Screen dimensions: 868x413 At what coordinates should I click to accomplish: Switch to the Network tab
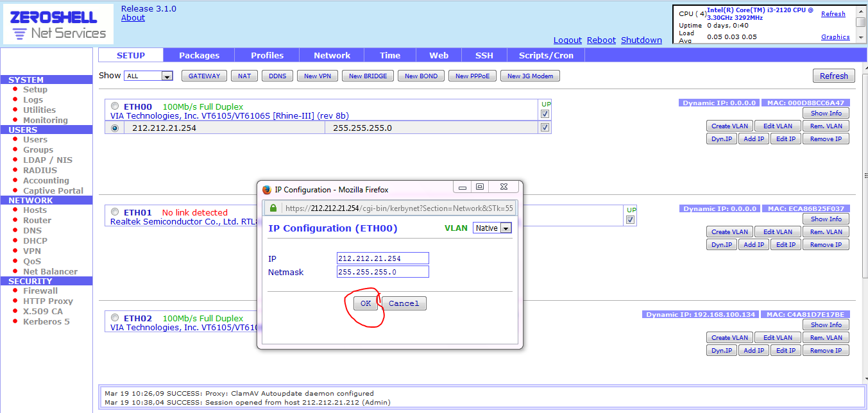(332, 55)
